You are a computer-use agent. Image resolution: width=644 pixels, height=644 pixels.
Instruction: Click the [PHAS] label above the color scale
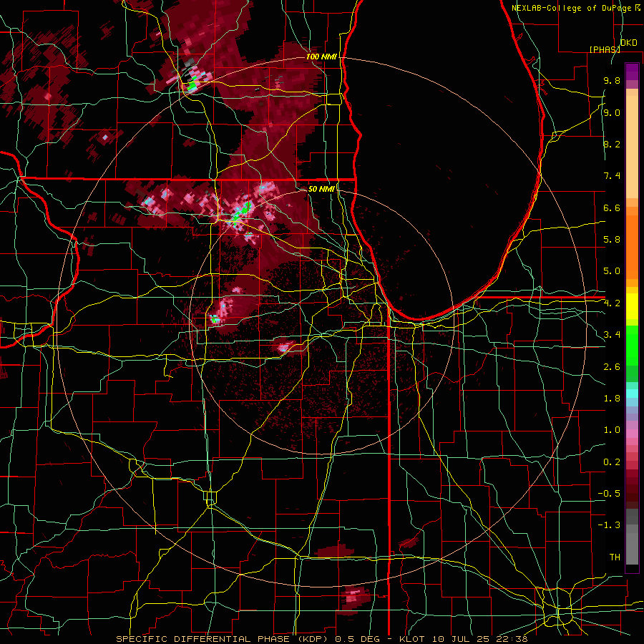[x=605, y=49]
